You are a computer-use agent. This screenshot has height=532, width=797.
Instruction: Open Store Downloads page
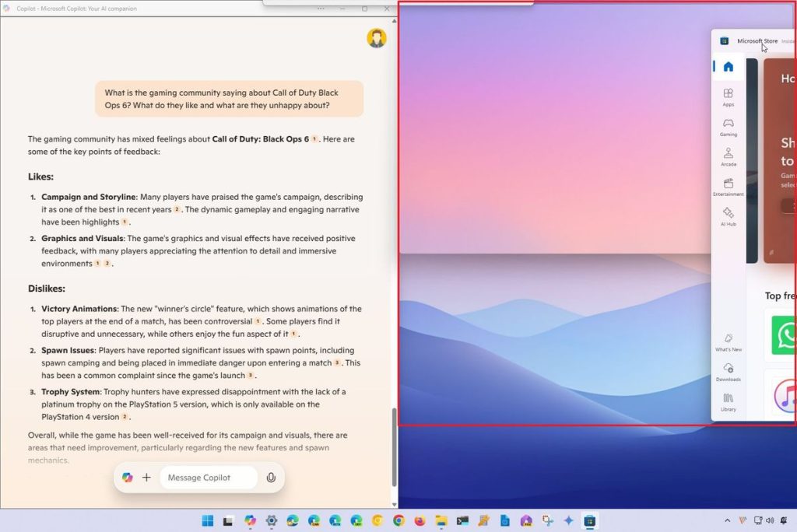(x=729, y=372)
